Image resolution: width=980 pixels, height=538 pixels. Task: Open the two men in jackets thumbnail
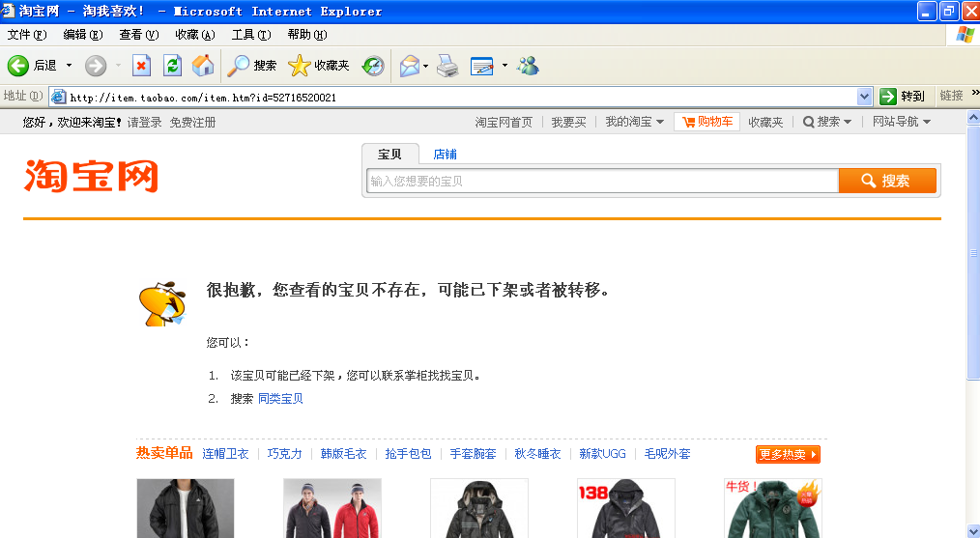[332, 509]
